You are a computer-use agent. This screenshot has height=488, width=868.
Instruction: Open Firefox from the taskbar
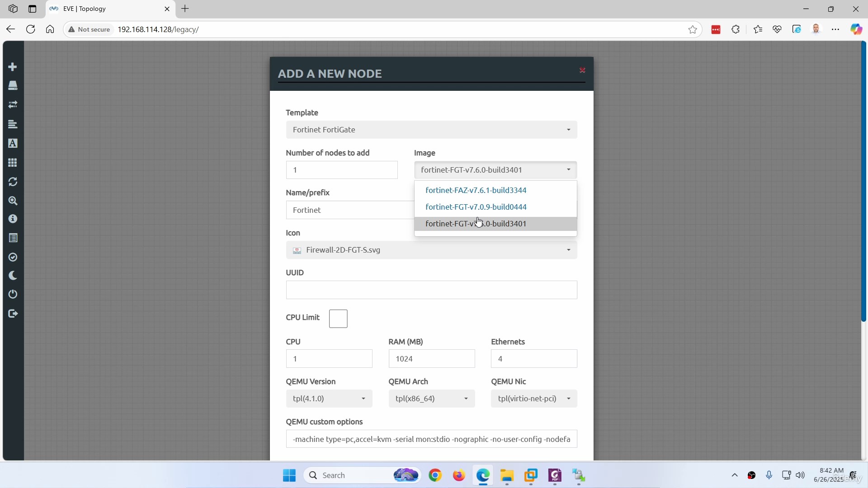(x=459, y=475)
